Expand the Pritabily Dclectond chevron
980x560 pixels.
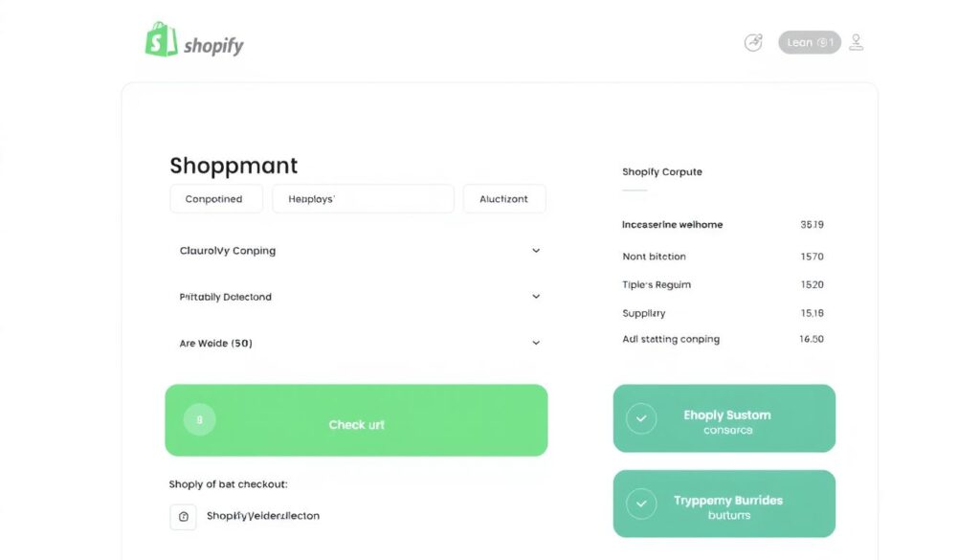click(x=535, y=297)
